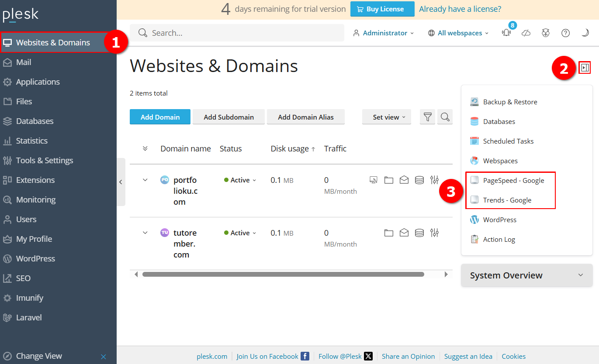The height and width of the screenshot is (364, 599).
Task: Click the Buy License button
Action: (x=382, y=9)
